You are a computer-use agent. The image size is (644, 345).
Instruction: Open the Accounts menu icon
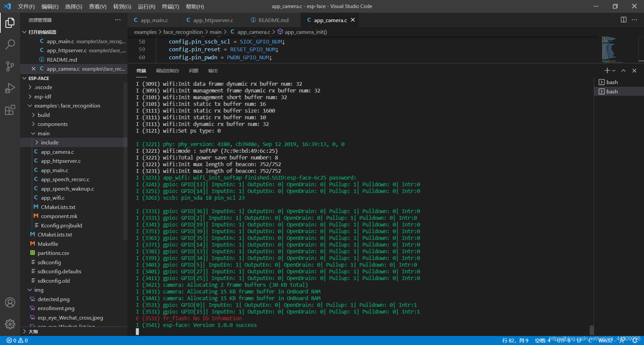click(10, 302)
